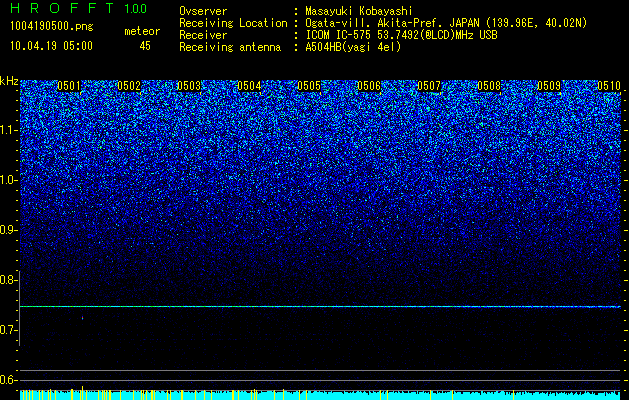Click the 0507 time marker
Viewport: 629px width, 400px height.
click(x=429, y=86)
